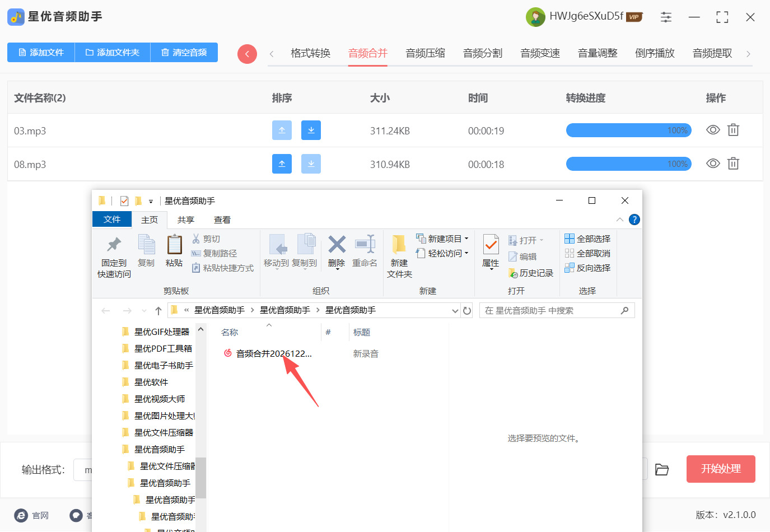Collapse the Explorer ribbon
Image resolution: width=770 pixels, height=532 pixels.
620,220
